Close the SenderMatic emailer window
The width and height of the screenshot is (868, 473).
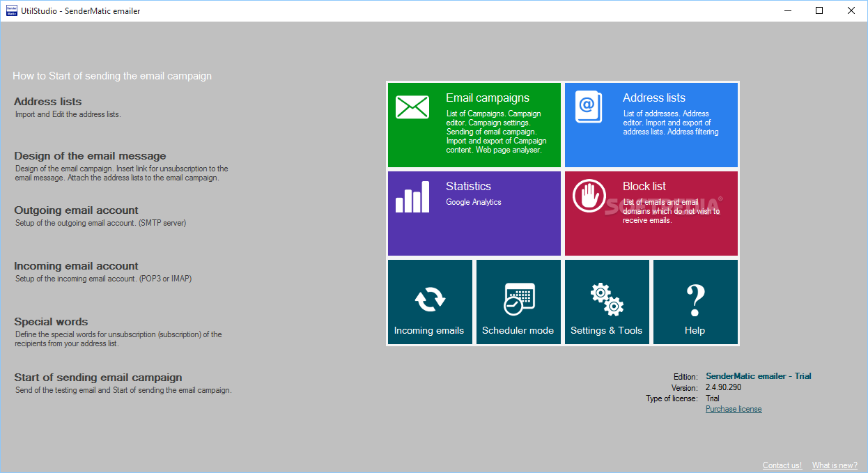[851, 10]
